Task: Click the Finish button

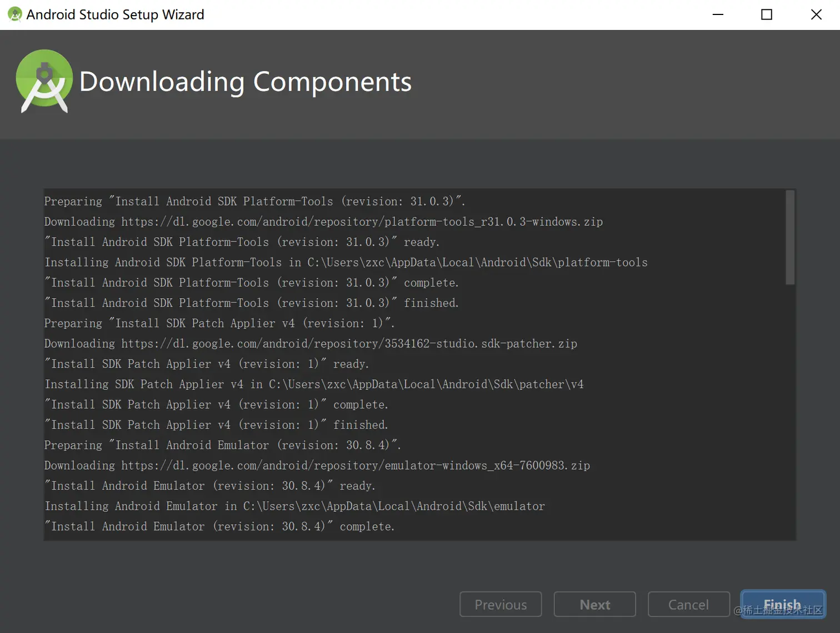Action: click(783, 604)
